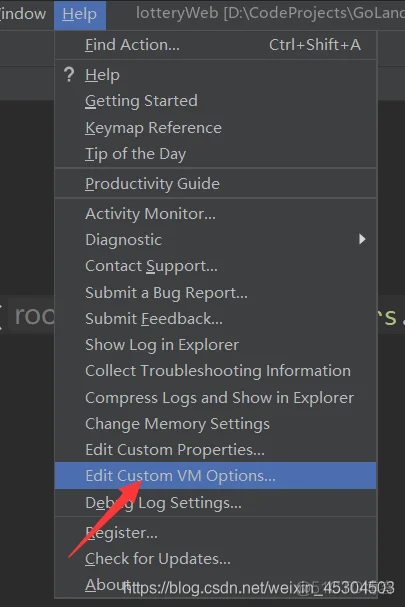405x607 pixels.
Task: Click highlighted Edit Custom VM Options...
Action: [215, 475]
